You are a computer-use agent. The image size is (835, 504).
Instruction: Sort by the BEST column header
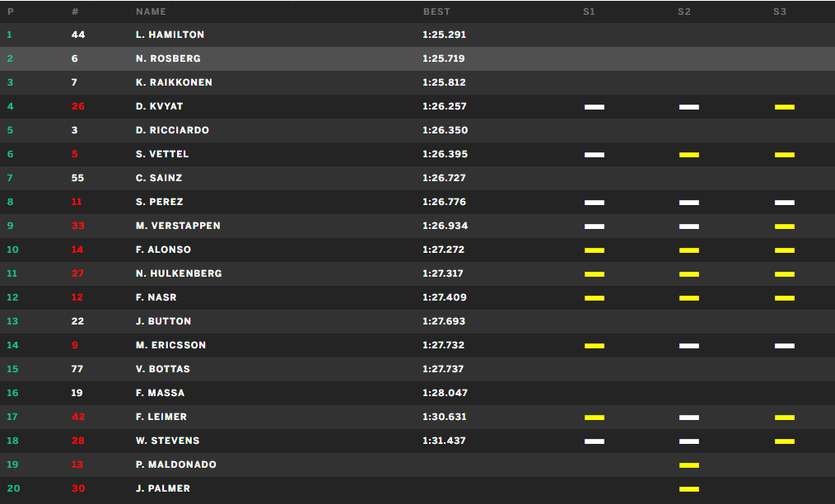coord(436,12)
